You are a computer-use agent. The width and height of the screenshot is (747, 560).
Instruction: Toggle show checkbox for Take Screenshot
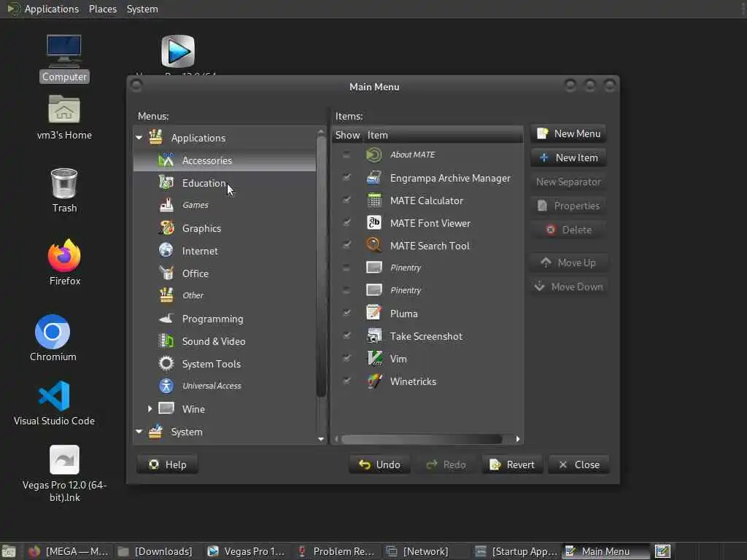tap(347, 336)
